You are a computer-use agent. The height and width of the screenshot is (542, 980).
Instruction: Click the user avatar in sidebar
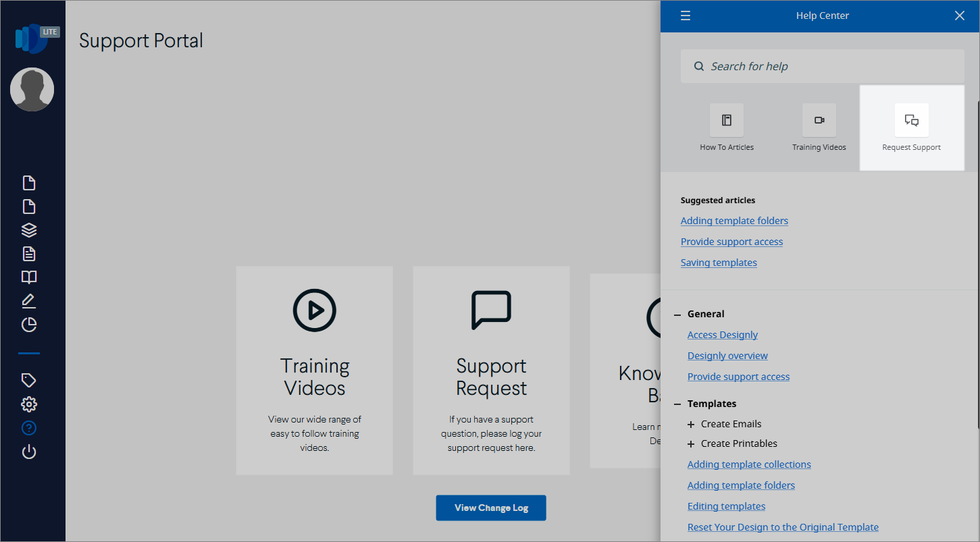[x=32, y=89]
